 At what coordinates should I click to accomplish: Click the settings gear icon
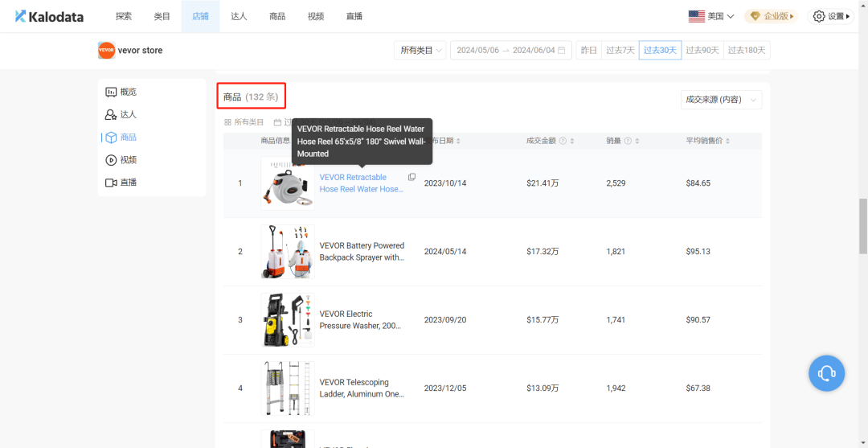[819, 16]
